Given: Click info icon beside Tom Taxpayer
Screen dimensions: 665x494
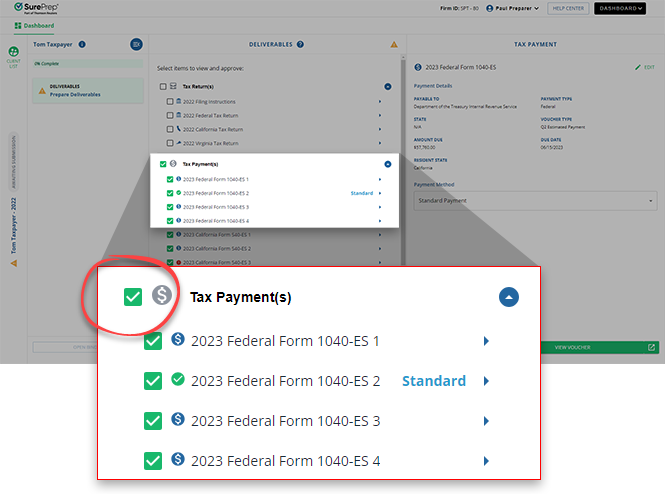Looking at the screenshot, I should coord(82,44).
